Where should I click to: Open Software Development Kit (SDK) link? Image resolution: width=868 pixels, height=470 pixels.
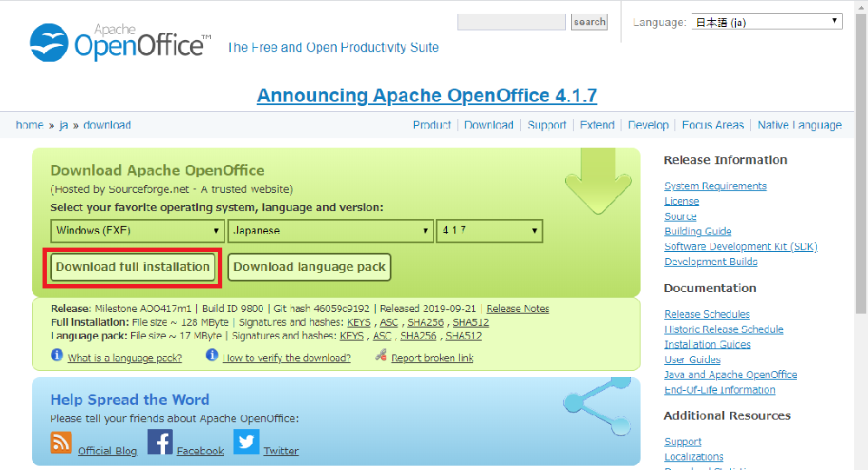[x=740, y=247]
